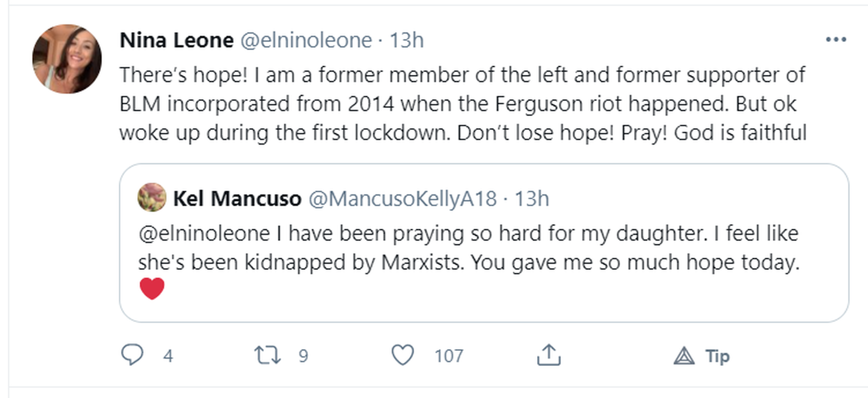Click the red heart emoji in quoted tweet

(x=152, y=288)
